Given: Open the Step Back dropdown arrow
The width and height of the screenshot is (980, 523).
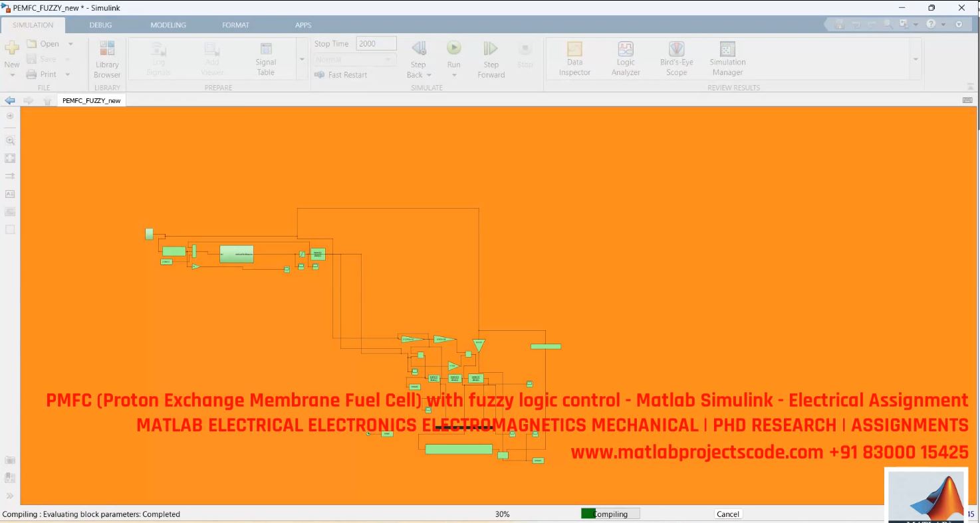Looking at the screenshot, I should [428, 74].
